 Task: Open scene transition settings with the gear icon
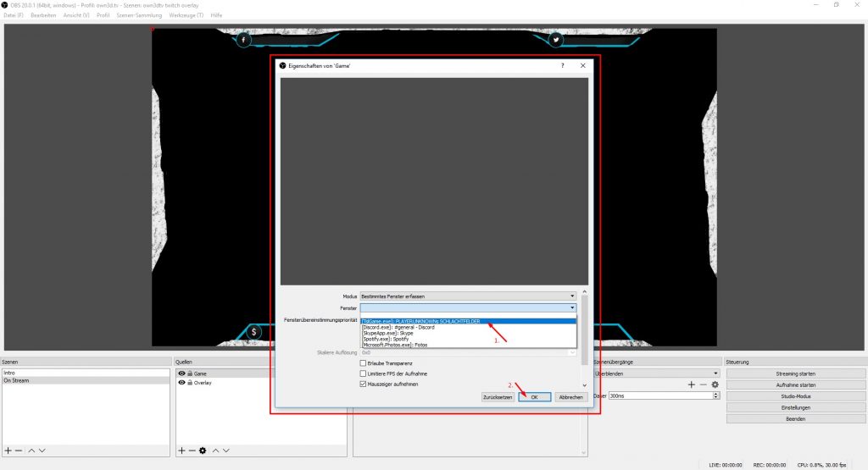click(715, 384)
